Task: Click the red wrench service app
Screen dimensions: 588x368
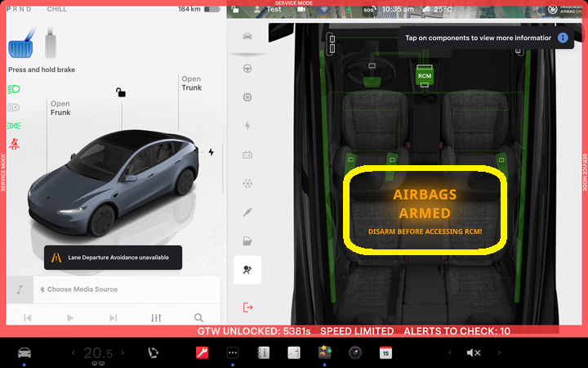Action: [202, 353]
